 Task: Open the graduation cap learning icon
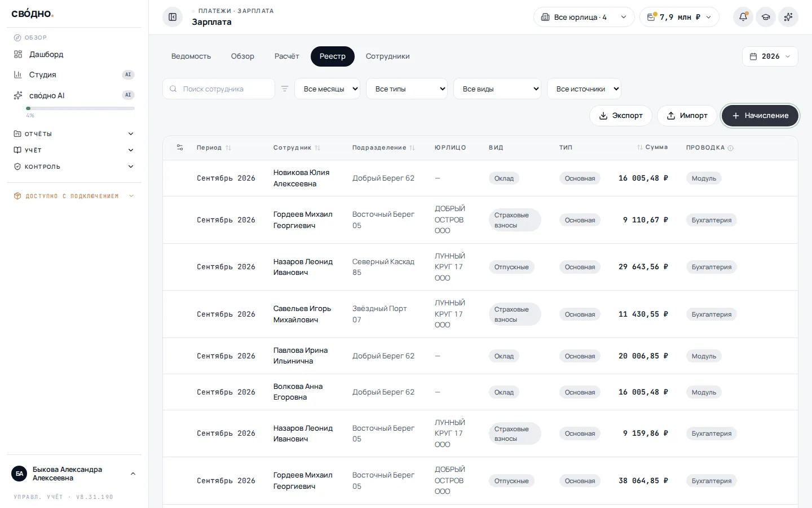pyautogui.click(x=766, y=17)
